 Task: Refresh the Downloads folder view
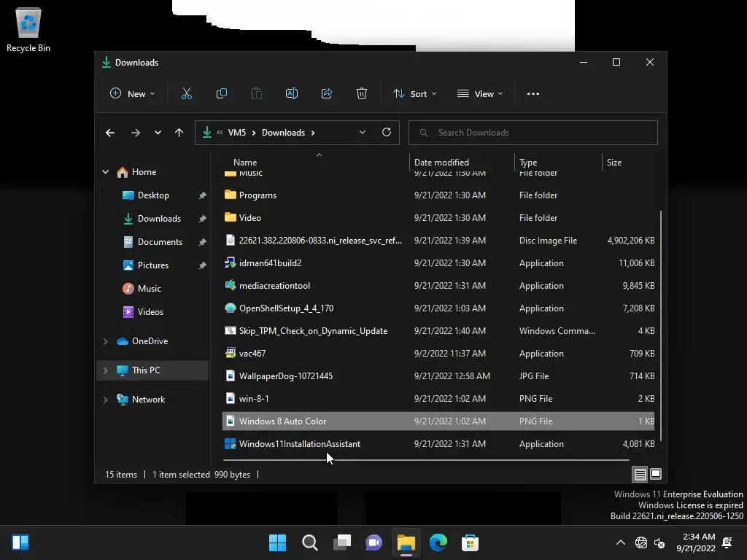click(387, 133)
